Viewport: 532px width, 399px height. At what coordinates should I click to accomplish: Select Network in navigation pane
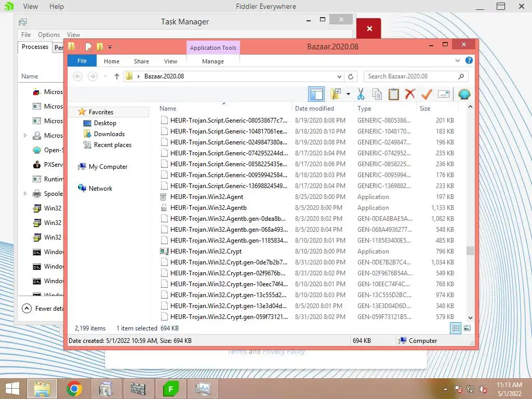pos(100,188)
